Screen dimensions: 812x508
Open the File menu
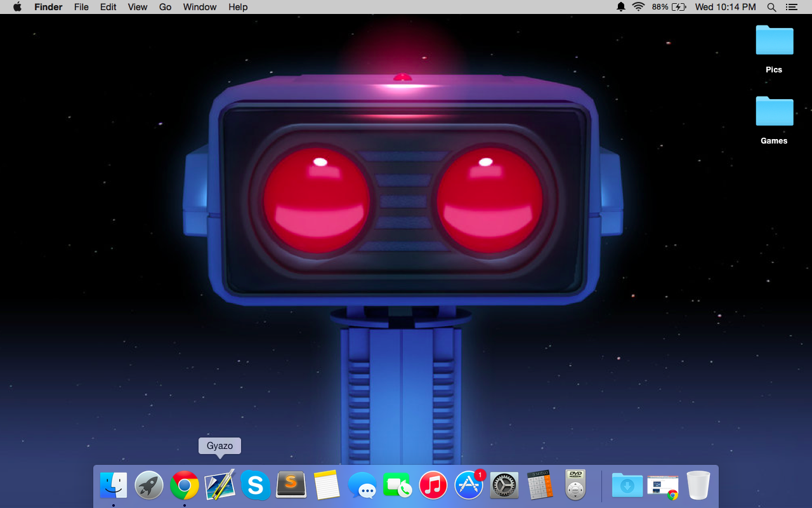tap(81, 7)
